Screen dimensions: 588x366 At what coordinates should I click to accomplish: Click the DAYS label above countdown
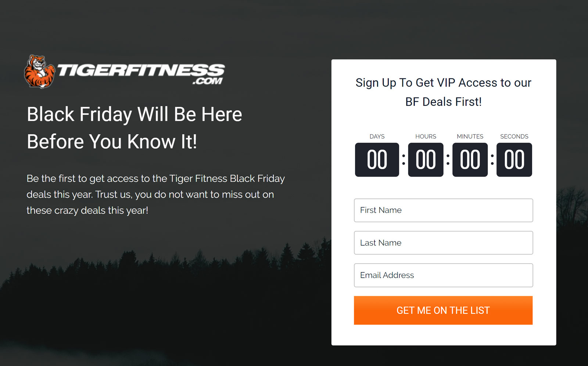[x=377, y=136]
